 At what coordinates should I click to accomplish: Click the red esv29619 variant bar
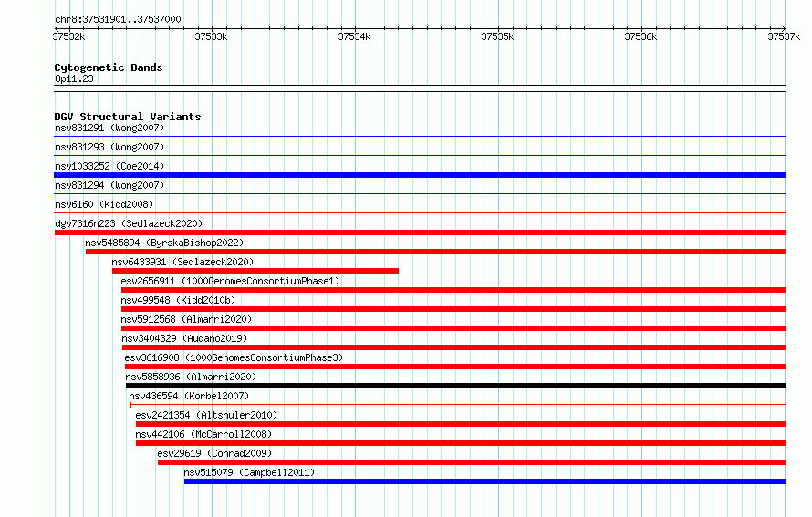(x=473, y=462)
